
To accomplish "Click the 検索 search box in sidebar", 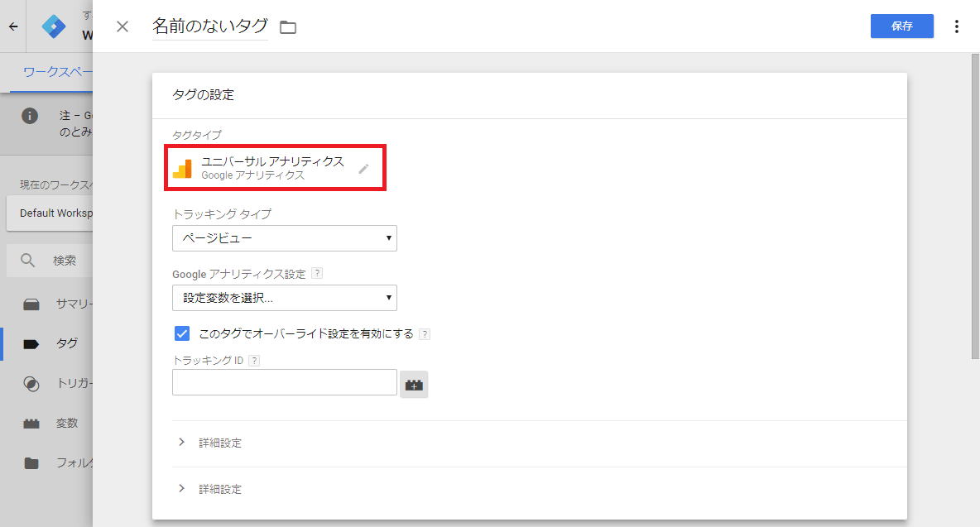I will click(x=50, y=261).
